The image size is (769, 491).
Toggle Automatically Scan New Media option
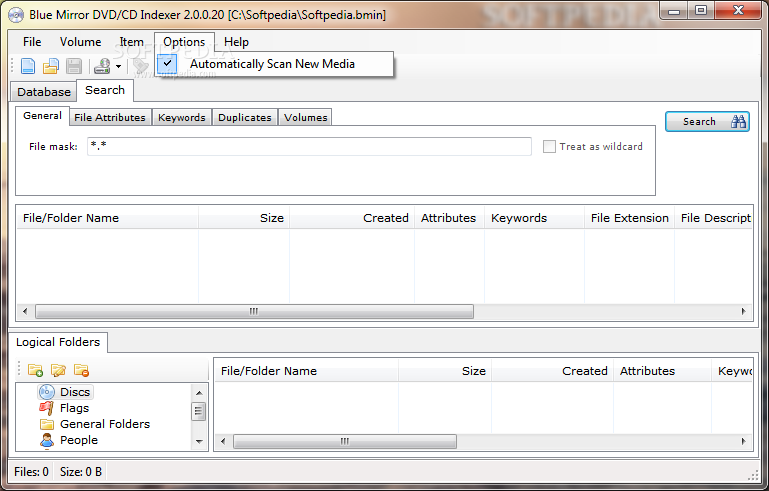click(274, 64)
